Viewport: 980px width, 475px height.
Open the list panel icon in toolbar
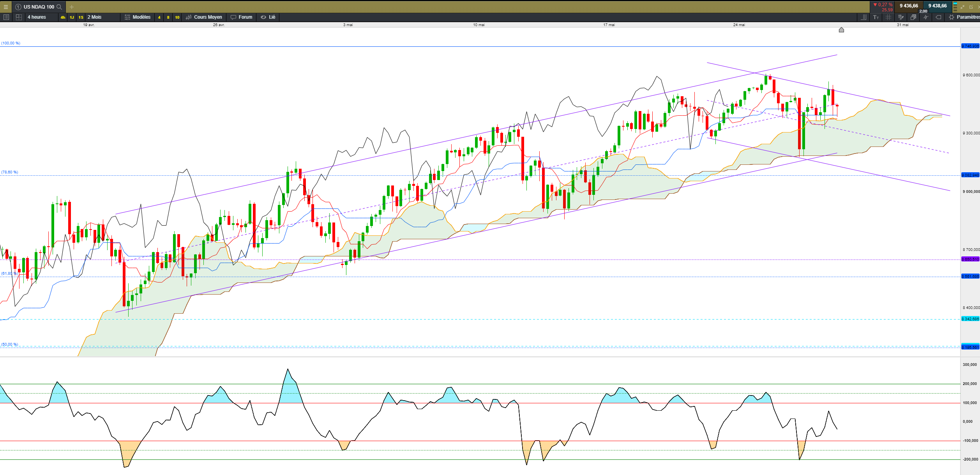click(x=6, y=17)
